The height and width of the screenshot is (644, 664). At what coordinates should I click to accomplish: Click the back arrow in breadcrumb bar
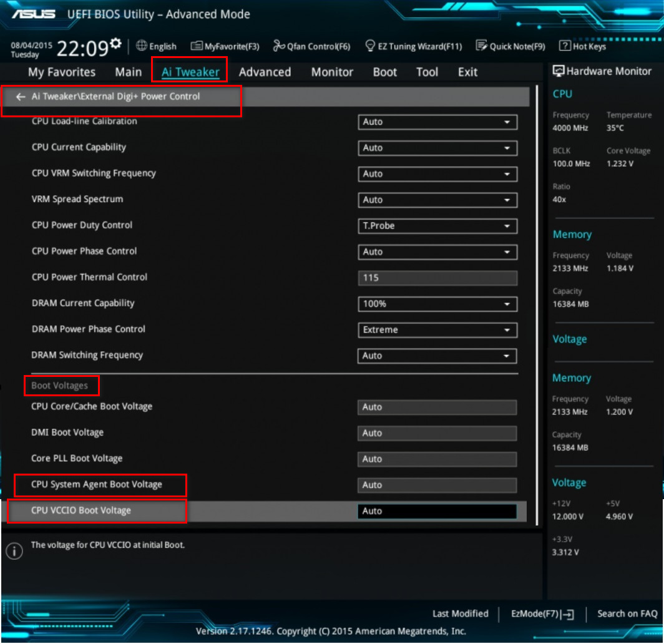pos(21,97)
